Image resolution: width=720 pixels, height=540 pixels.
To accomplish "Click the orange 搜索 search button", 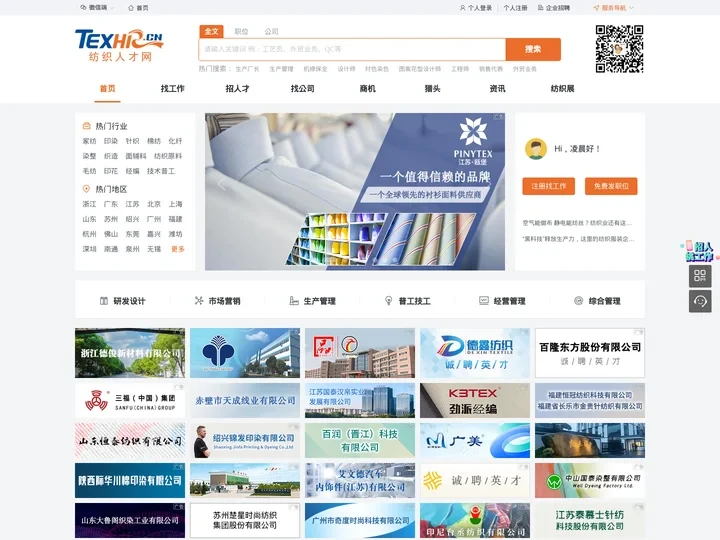I will (533, 49).
